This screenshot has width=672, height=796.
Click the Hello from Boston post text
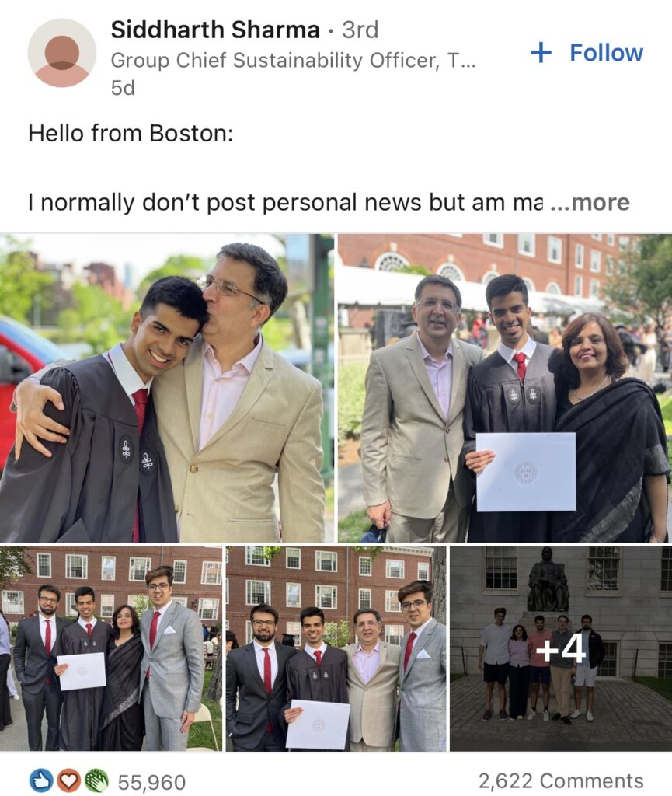pyautogui.click(x=131, y=134)
